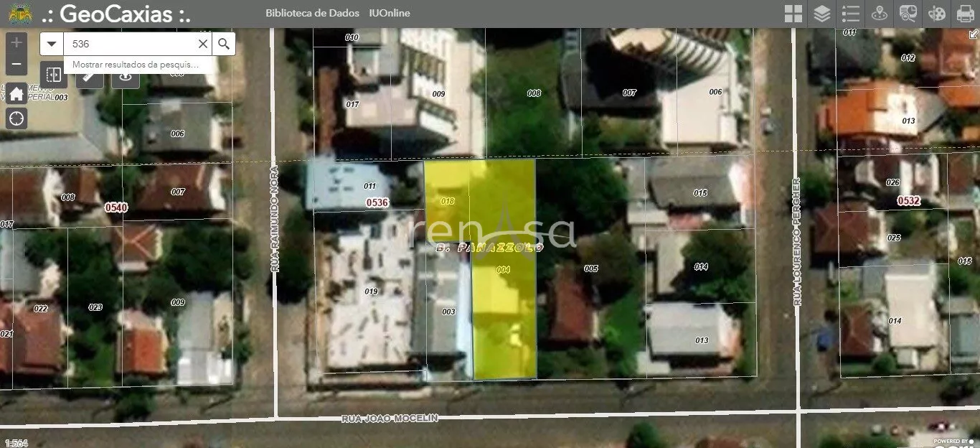Click in the search field containing 536
Image resolution: width=980 pixels, height=448 pixels.
[x=129, y=44]
